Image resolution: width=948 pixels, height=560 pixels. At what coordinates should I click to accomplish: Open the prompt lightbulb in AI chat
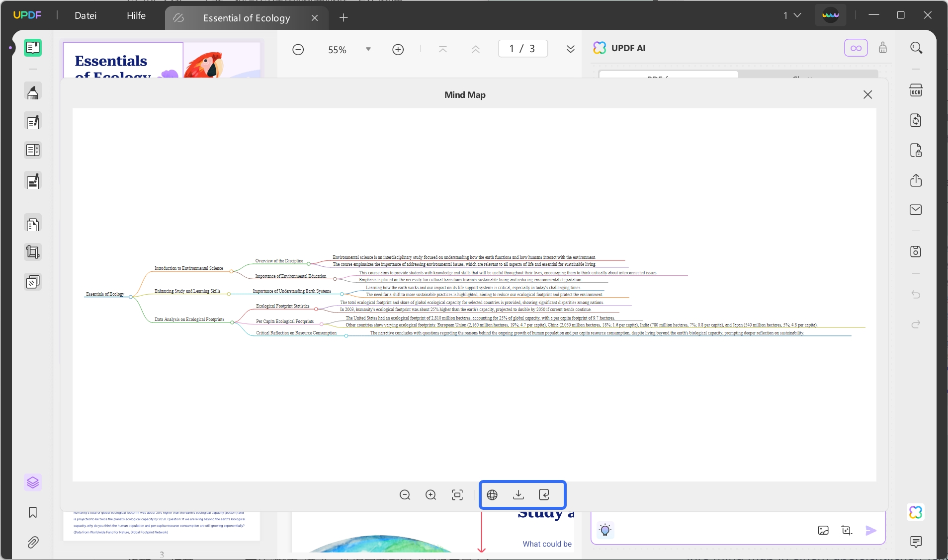[x=605, y=530]
